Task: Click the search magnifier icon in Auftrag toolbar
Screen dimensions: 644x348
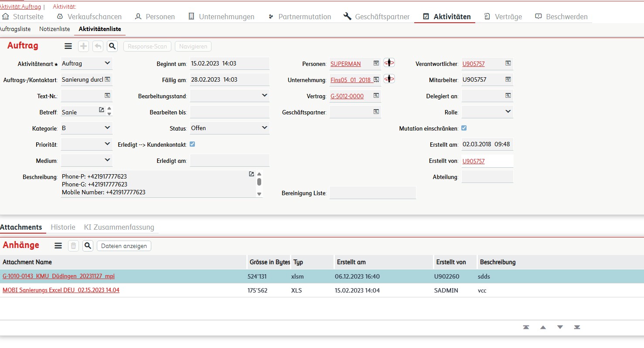Action: 112,46
